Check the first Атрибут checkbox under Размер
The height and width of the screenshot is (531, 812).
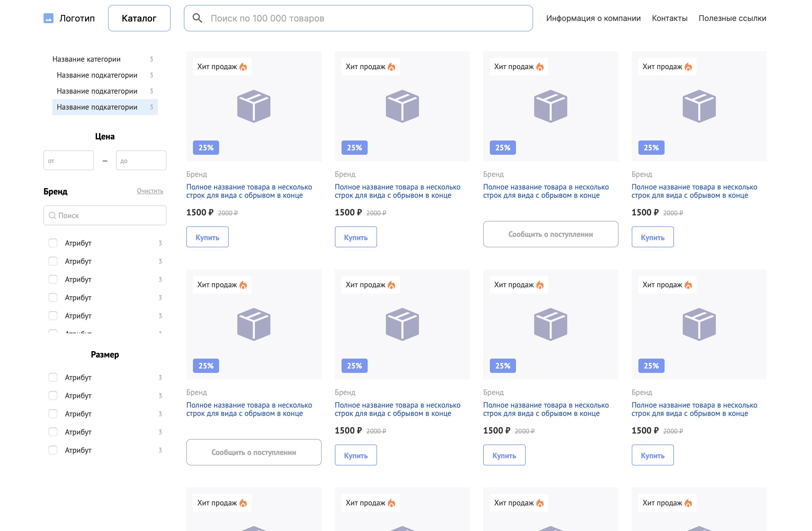[53, 377]
